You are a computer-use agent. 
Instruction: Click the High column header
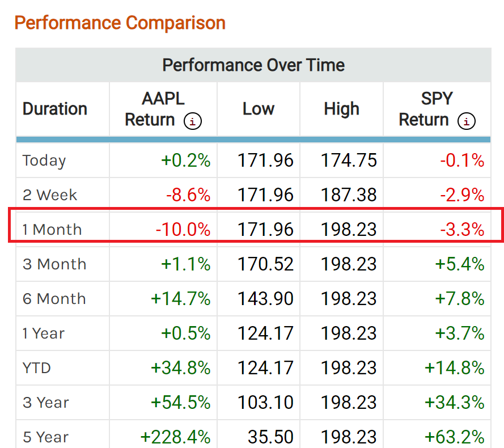click(341, 109)
